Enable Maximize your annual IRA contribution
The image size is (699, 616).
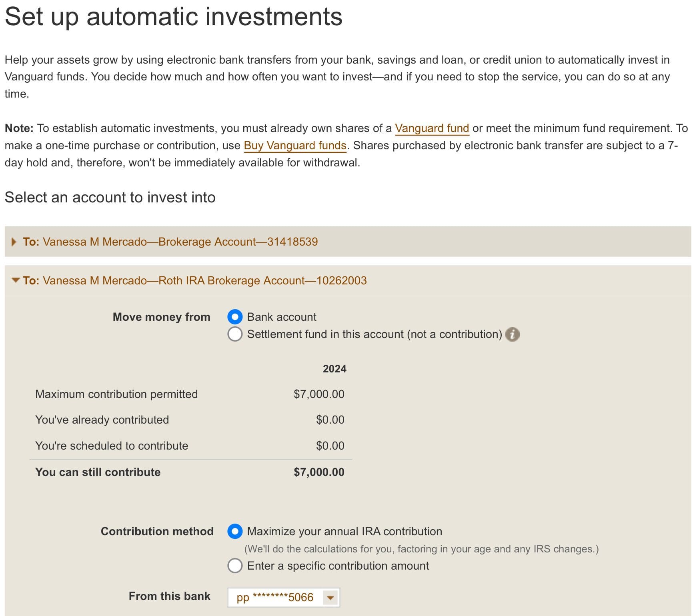[x=235, y=531]
